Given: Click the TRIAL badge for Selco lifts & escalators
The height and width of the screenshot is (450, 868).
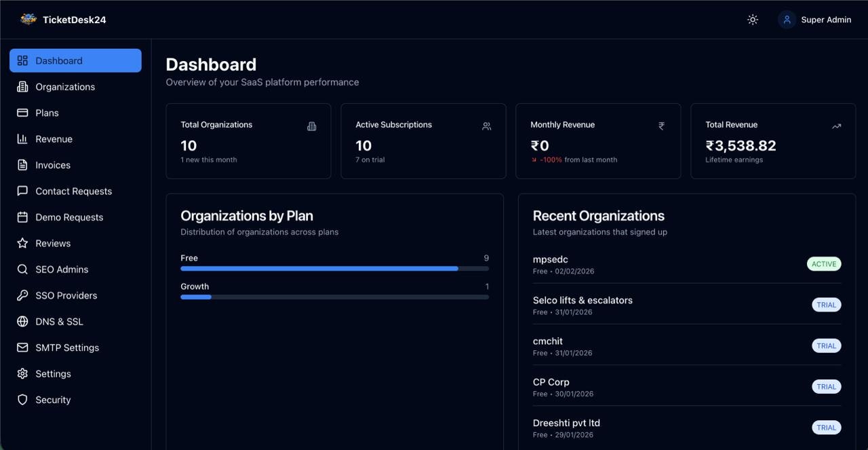Looking at the screenshot, I should pyautogui.click(x=827, y=305).
